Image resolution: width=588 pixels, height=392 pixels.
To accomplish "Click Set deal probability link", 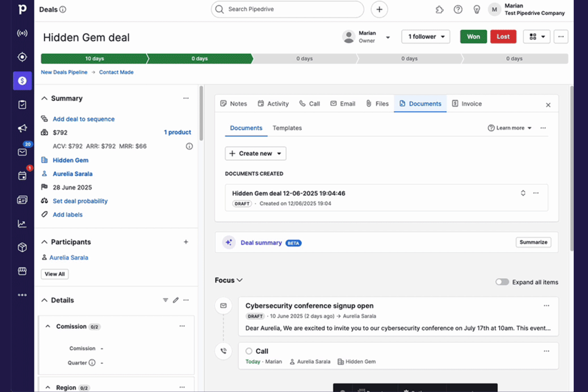I will (x=80, y=201).
